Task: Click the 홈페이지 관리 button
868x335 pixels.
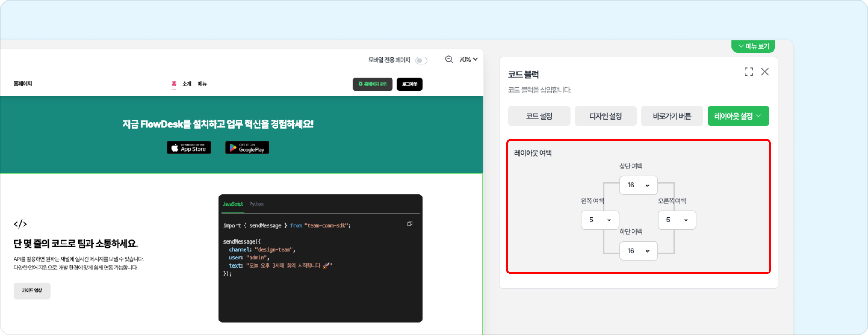Action: pyautogui.click(x=373, y=84)
